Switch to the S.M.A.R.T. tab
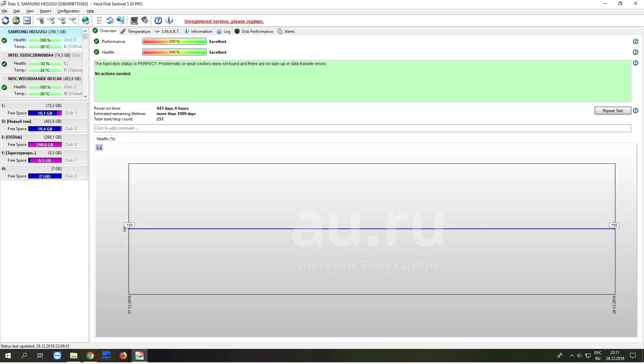 point(167,32)
